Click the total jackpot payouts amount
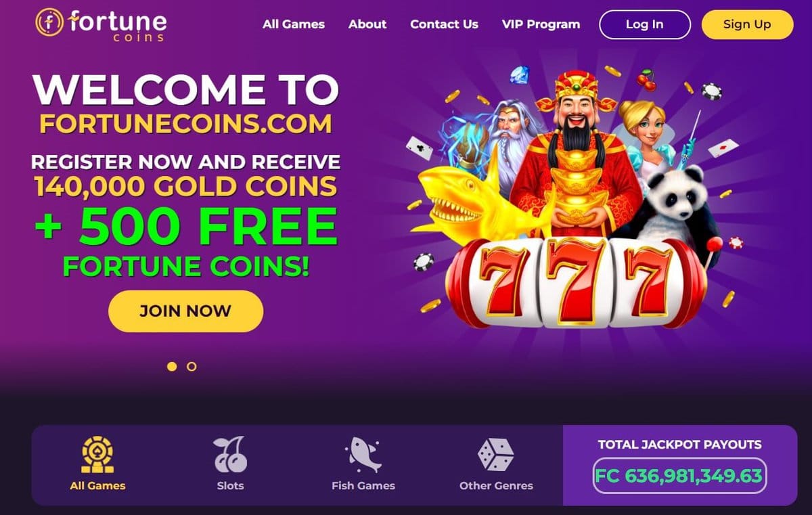 tap(679, 476)
